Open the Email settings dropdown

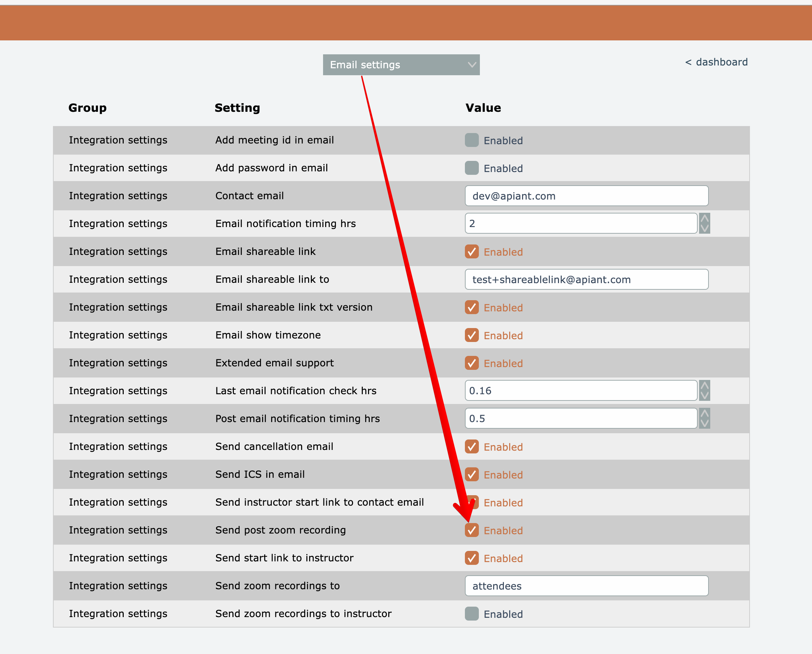pos(401,65)
